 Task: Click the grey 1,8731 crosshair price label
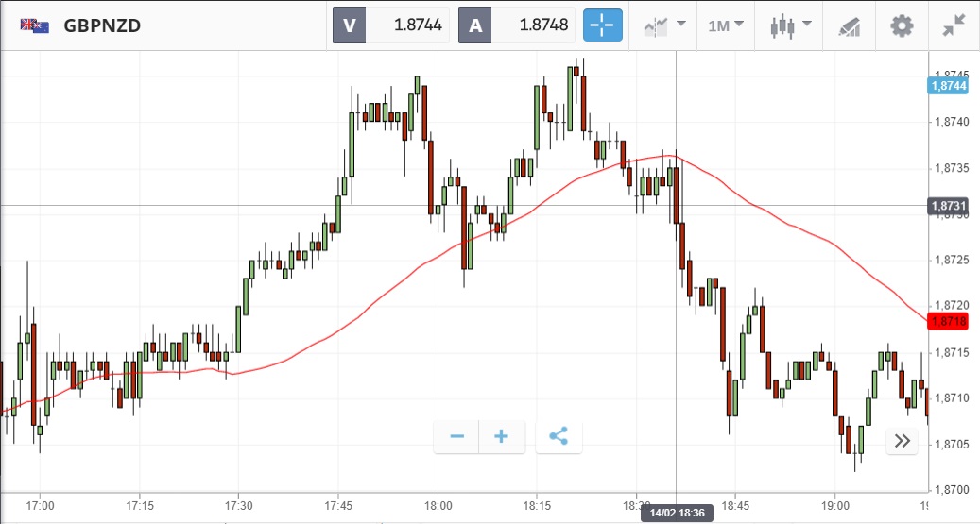pos(949,206)
